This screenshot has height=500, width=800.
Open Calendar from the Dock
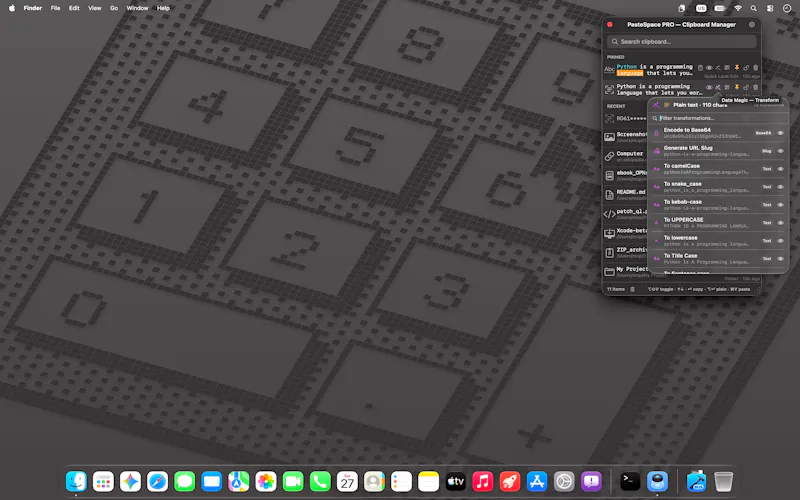[x=347, y=481]
